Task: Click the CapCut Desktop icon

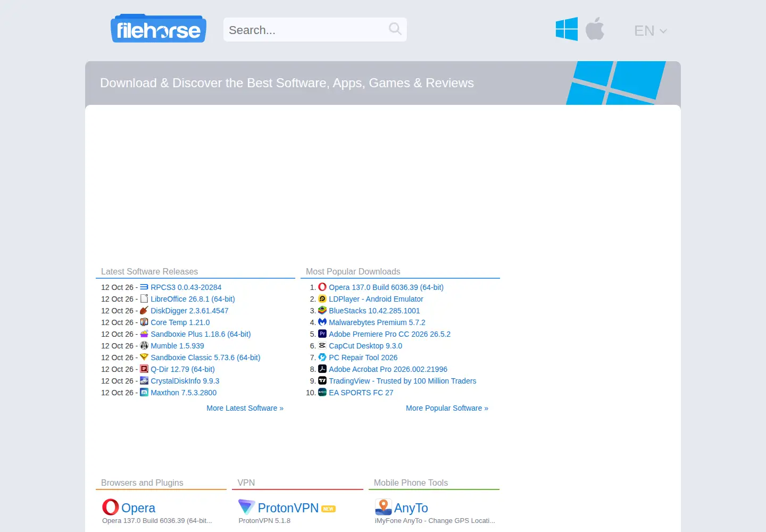Action: point(322,345)
